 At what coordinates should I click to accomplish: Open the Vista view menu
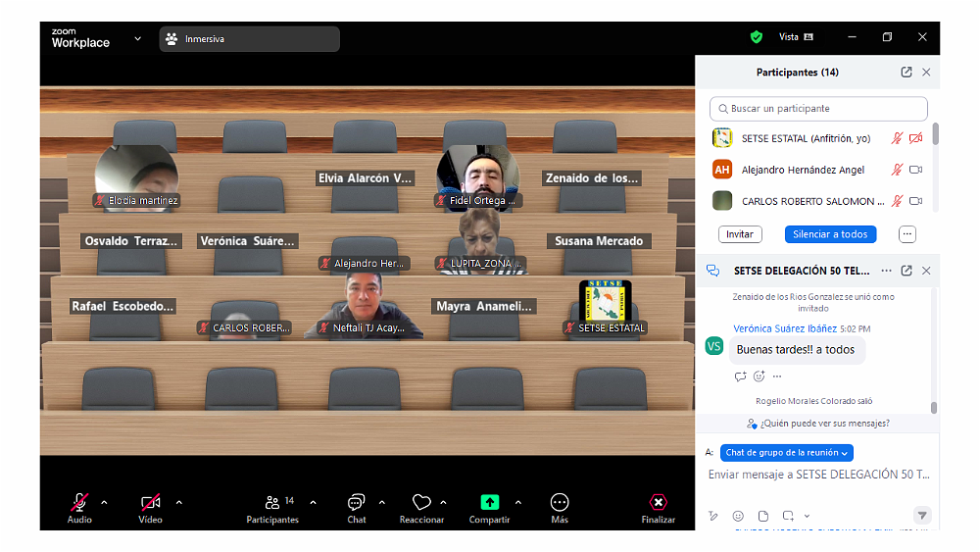pos(796,37)
